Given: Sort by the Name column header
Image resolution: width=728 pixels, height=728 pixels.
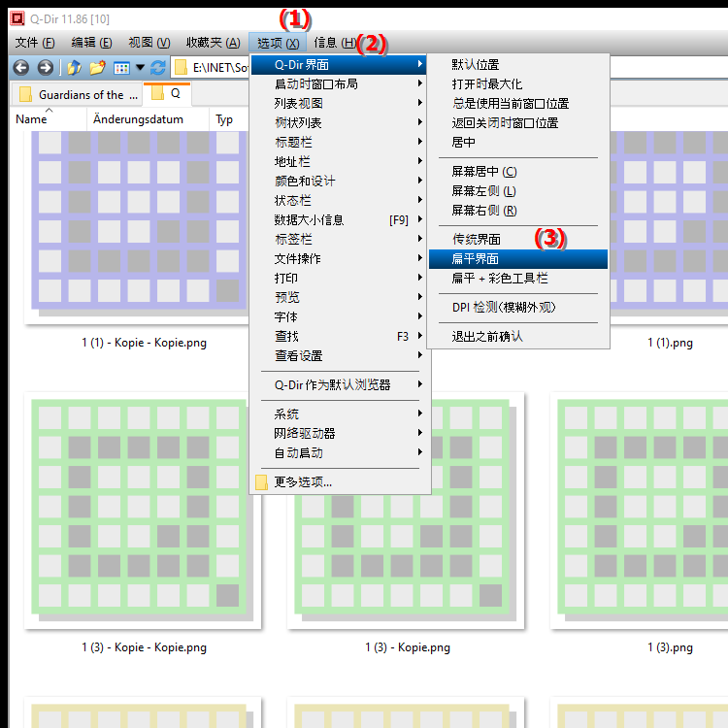Looking at the screenshot, I should pos(49,119).
